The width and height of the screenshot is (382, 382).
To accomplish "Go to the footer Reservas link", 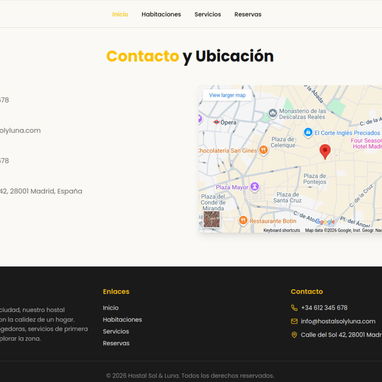I will tap(116, 343).
